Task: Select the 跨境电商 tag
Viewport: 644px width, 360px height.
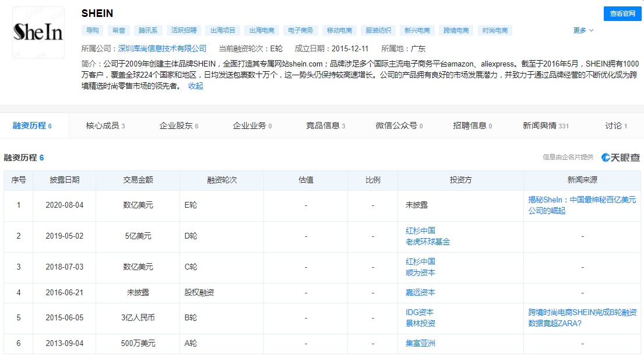Action: click(x=456, y=30)
